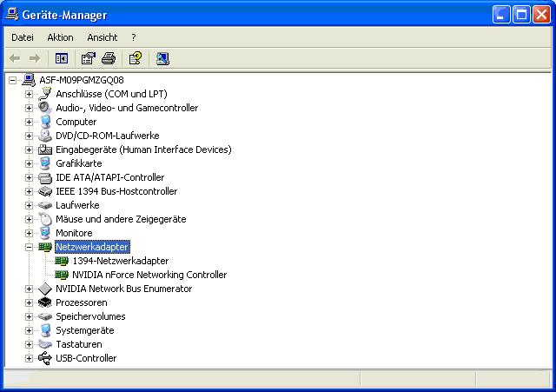Click the Forward arrow toolbar icon

coord(35,58)
